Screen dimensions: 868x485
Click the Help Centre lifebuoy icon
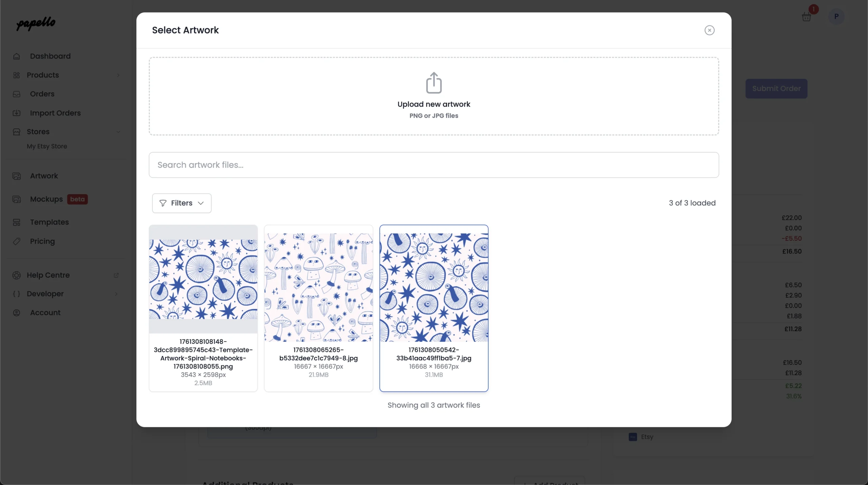pyautogui.click(x=17, y=275)
